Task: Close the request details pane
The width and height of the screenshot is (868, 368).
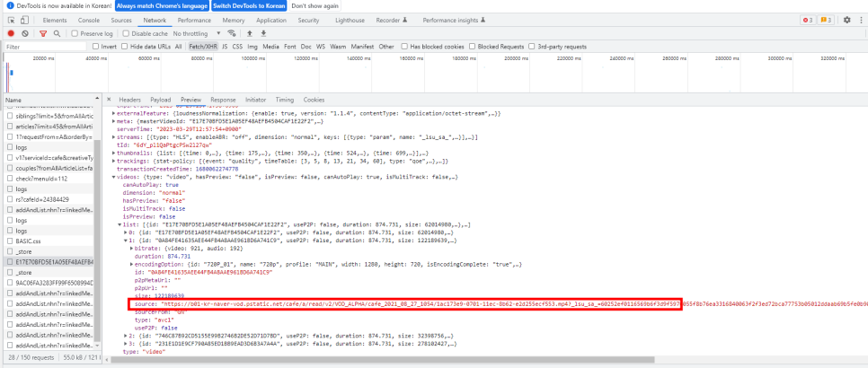Action: pos(109,100)
